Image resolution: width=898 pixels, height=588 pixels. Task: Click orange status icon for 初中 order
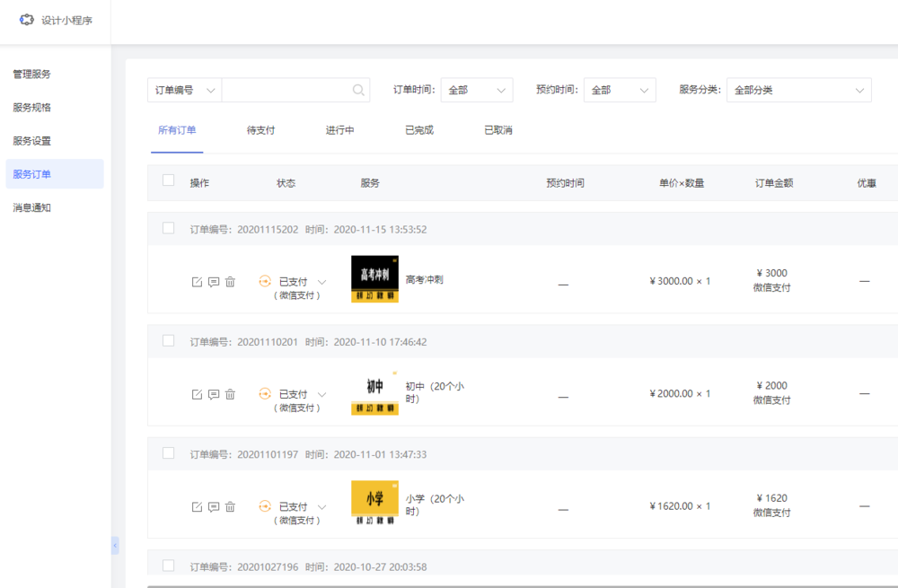coord(265,393)
